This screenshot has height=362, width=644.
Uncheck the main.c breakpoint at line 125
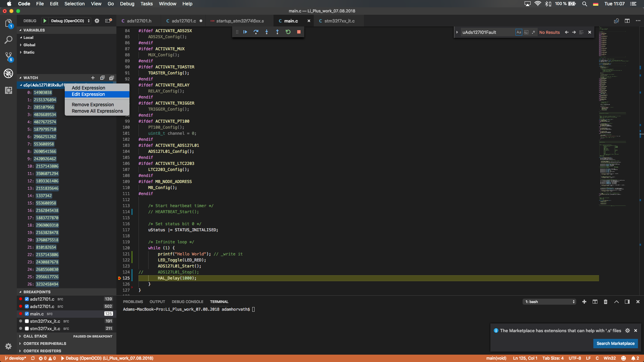pyautogui.click(x=27, y=314)
